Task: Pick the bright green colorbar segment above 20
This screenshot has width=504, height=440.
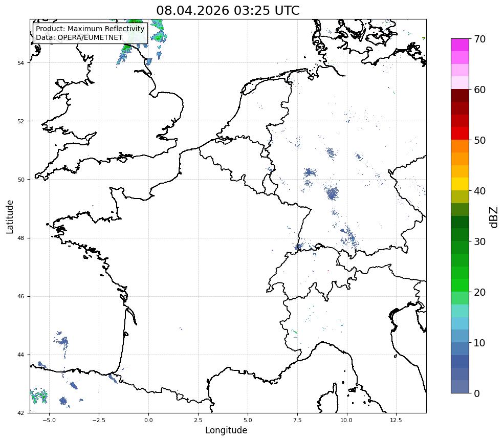Action: [460, 285]
